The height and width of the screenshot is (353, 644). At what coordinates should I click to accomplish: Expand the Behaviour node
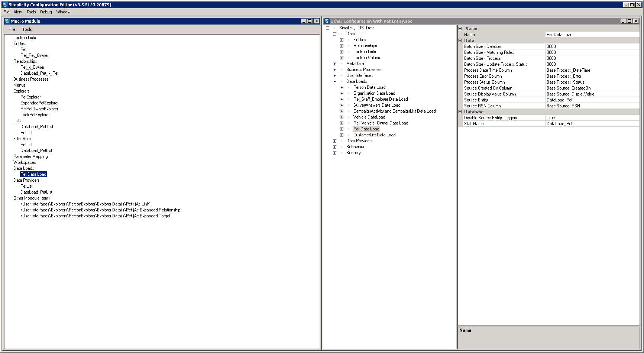click(x=334, y=147)
